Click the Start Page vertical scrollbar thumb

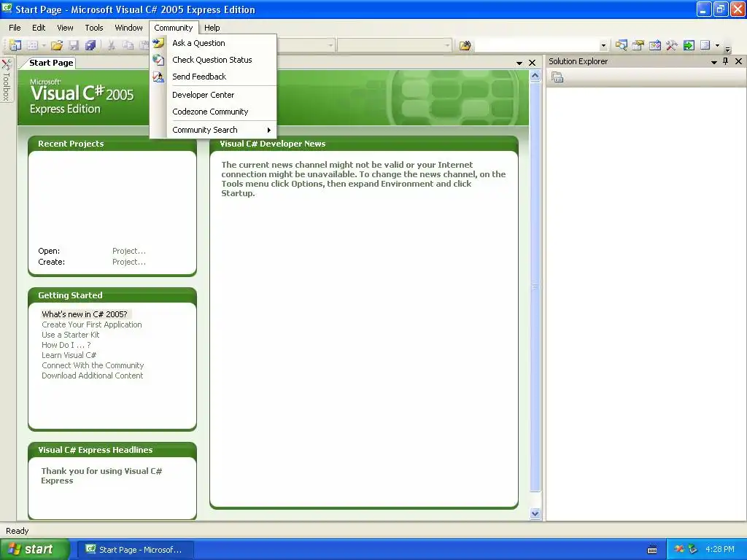[x=535, y=287]
